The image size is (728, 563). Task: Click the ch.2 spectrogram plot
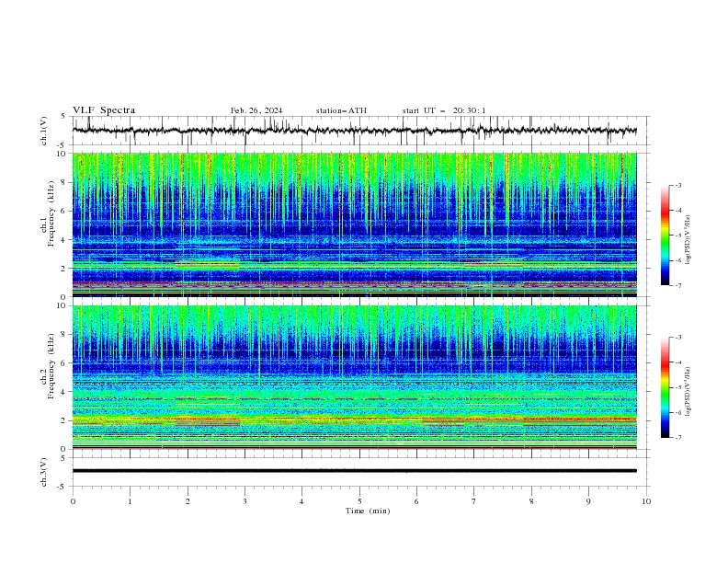(x=354, y=377)
